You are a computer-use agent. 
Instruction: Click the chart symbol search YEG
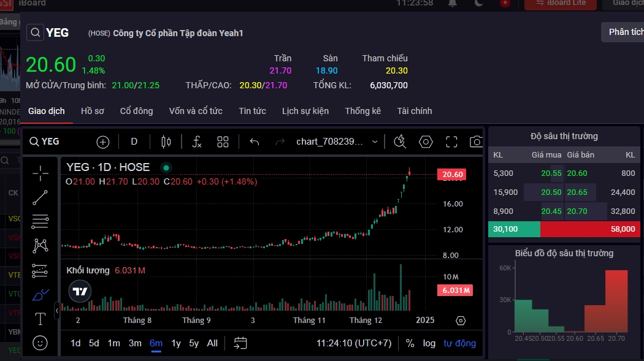point(44,142)
